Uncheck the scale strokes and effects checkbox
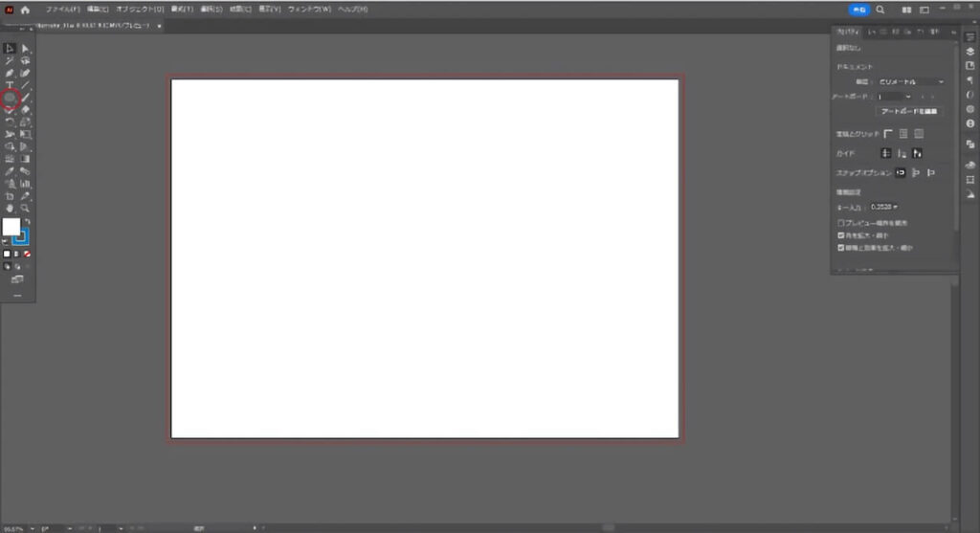The image size is (980, 533). tap(840, 248)
